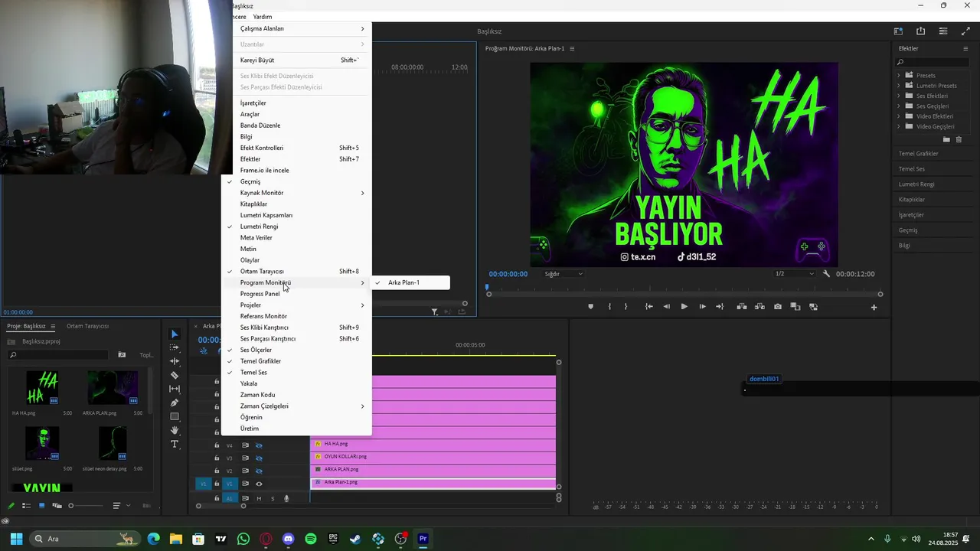Screen dimensions: 980x551
Task: Expand the Video Efektleri folder
Action: pos(899,116)
